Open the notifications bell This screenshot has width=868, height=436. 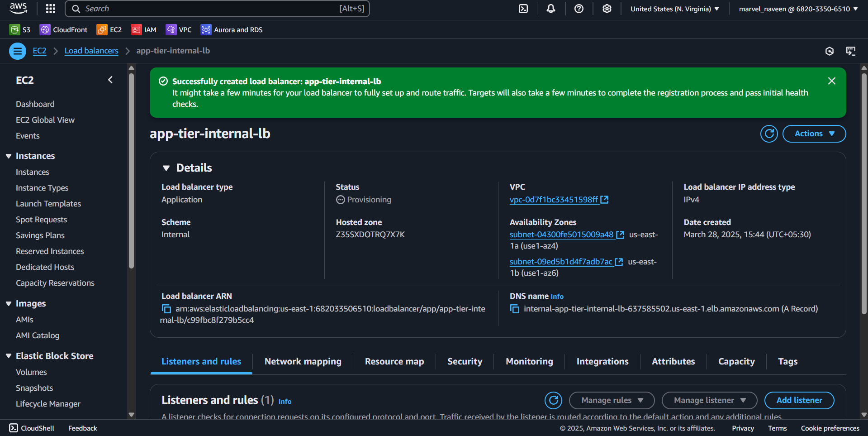coord(551,9)
